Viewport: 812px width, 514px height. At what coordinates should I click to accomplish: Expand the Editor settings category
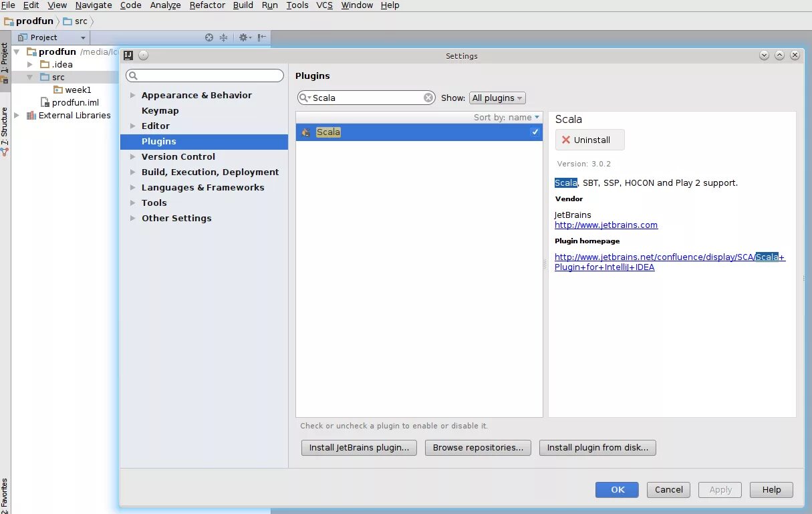pyautogui.click(x=132, y=126)
